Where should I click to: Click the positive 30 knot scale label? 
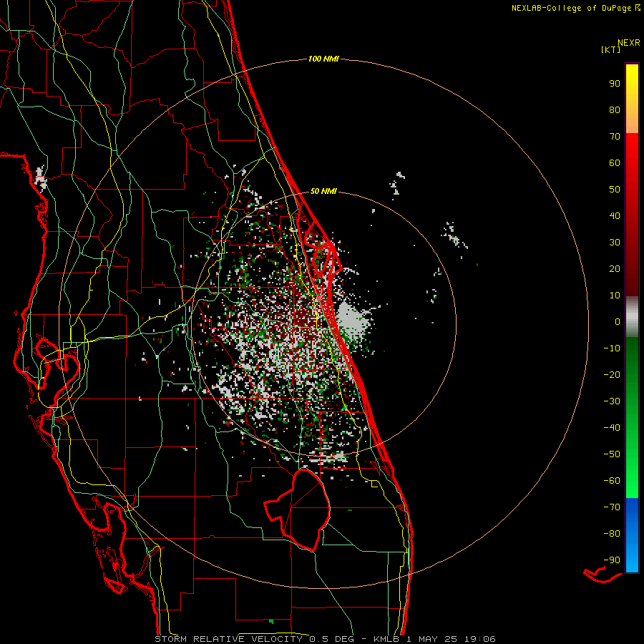615,243
